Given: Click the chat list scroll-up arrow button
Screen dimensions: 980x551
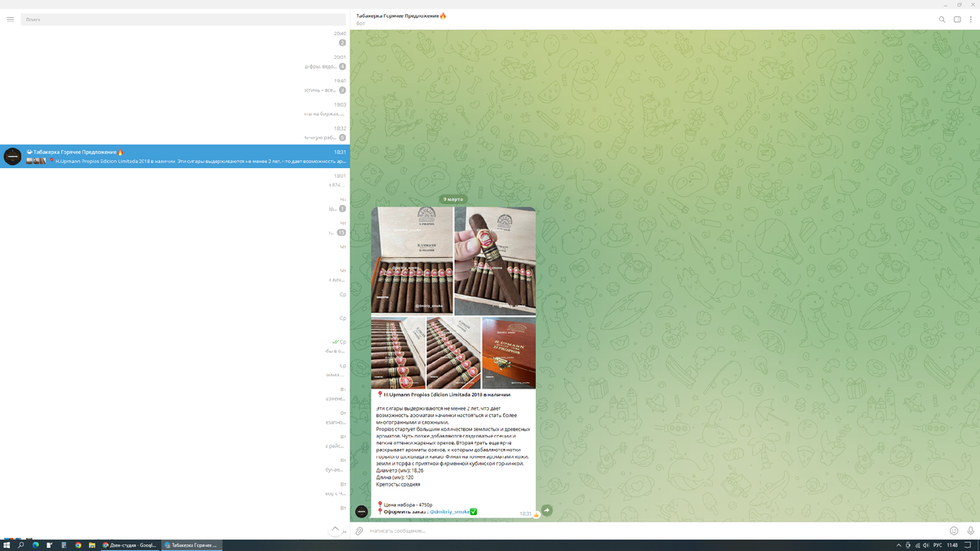Looking at the screenshot, I should point(335,529).
